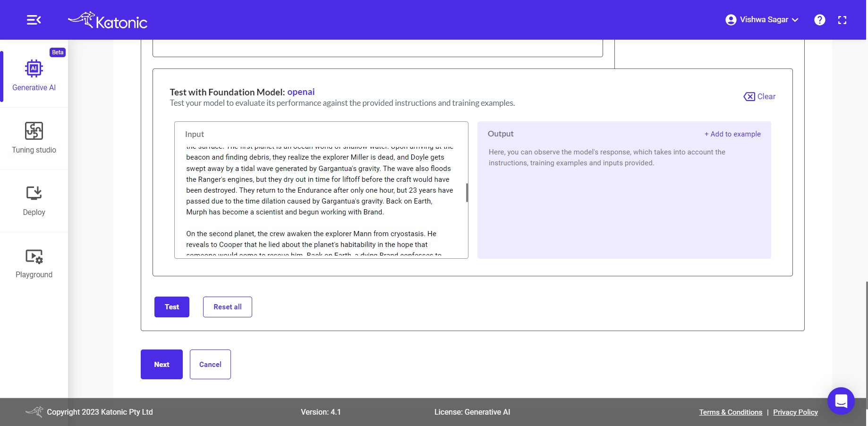This screenshot has width=868, height=426.
Task: Click the Version: 4.1 footer text
Action: click(321, 412)
